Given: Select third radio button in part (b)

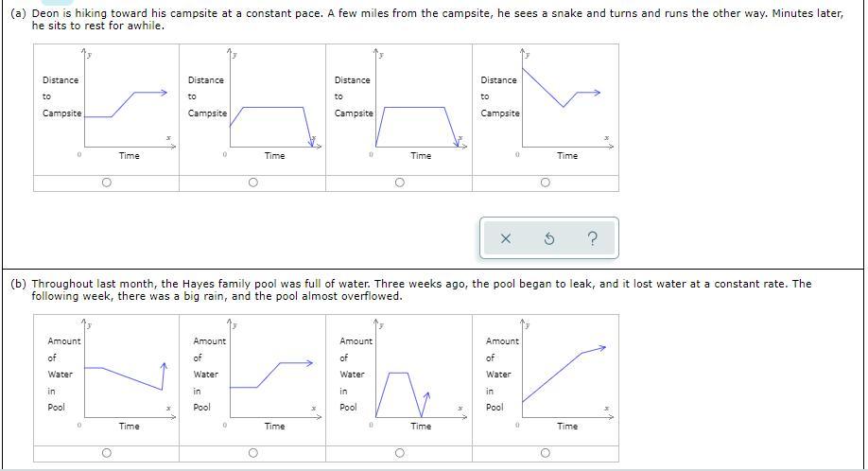Looking at the screenshot, I should tap(399, 453).
